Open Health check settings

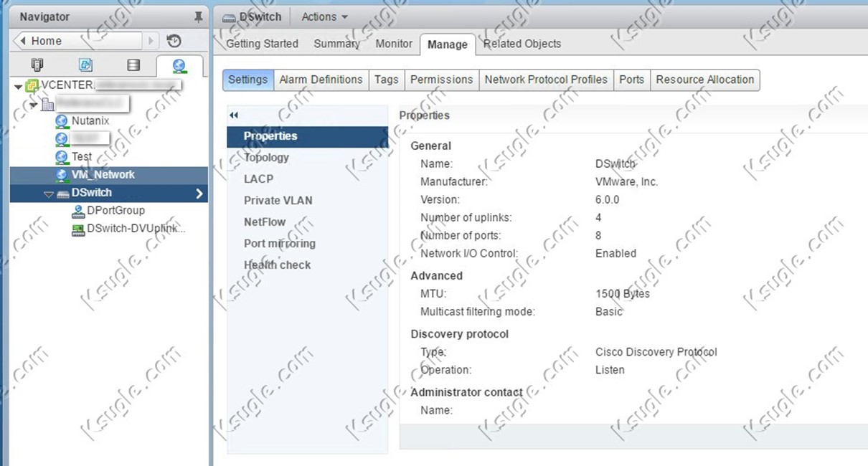coord(307,265)
